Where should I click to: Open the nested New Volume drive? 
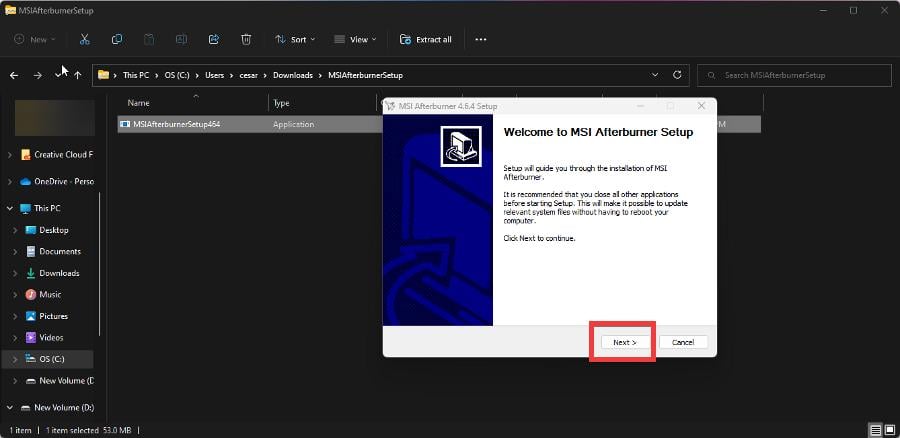point(60,381)
